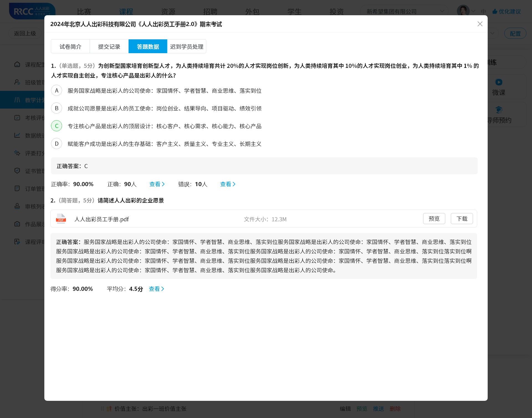Screen dimensions: 532x418
Task: Open 学生 in top navigation
Action: click(295, 12)
